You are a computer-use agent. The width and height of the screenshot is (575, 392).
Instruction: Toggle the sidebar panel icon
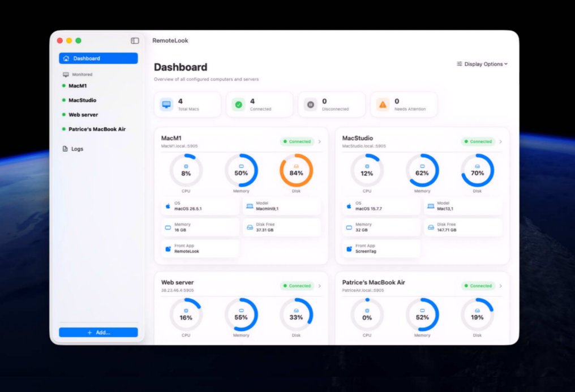coord(135,41)
